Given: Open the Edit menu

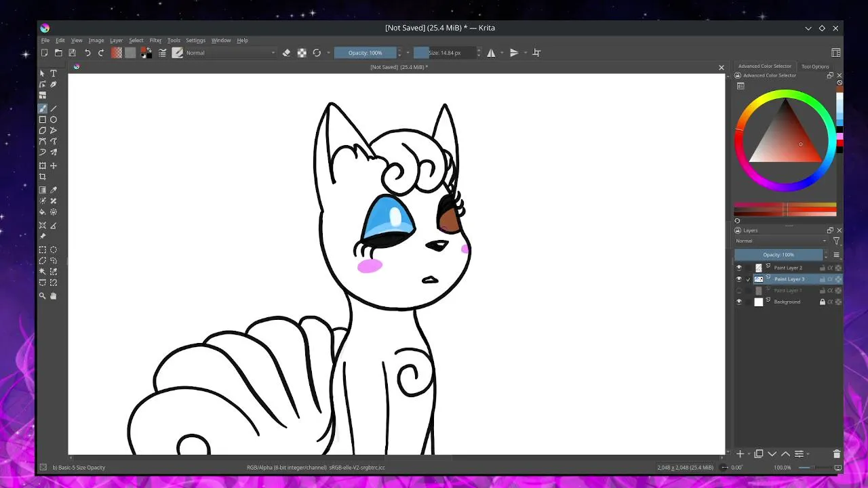Looking at the screenshot, I should click(60, 41).
